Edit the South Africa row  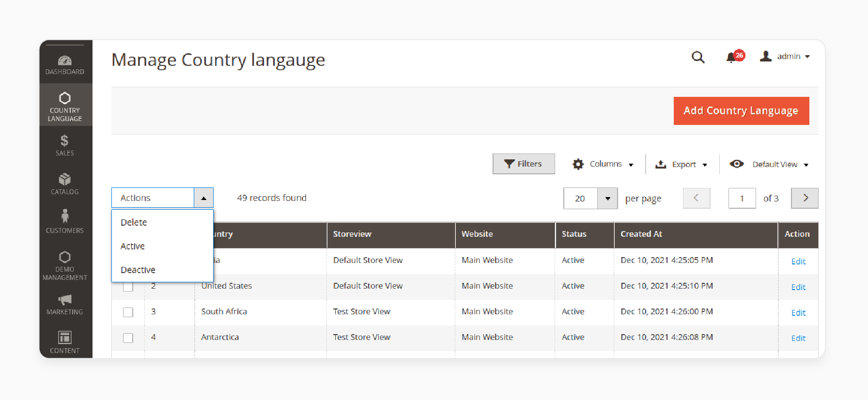[x=798, y=313]
